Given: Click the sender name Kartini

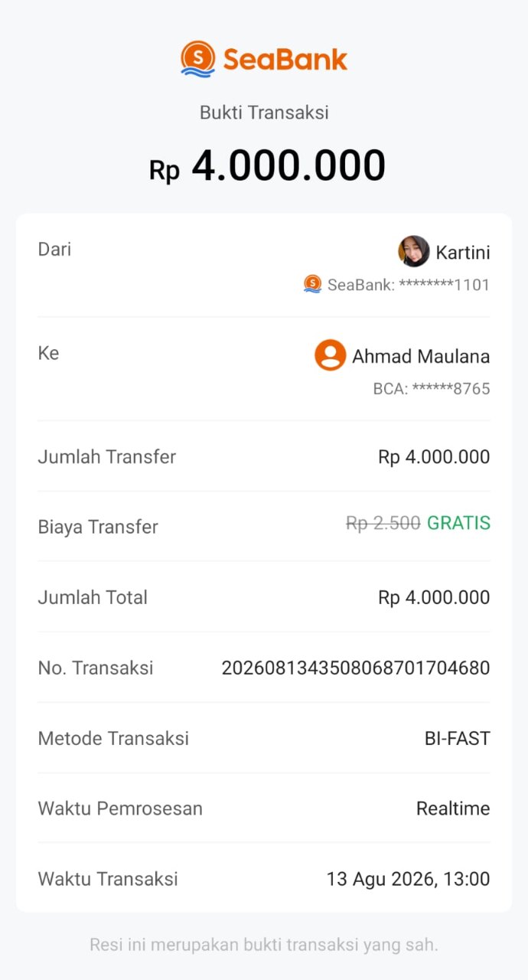Looking at the screenshot, I should (x=463, y=253).
